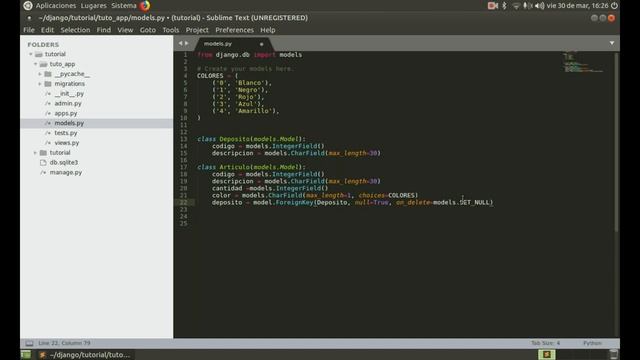The image size is (640, 360).
Task: Close the models.py tab via unsaved dot
Action: coord(261,44)
